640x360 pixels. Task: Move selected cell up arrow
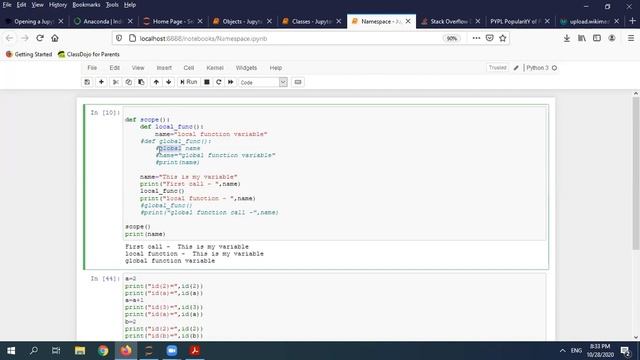click(x=156, y=82)
